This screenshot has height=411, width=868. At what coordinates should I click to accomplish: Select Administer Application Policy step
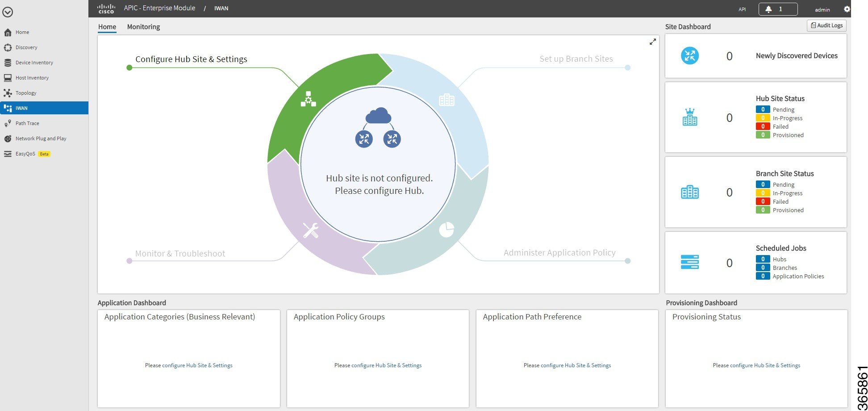(559, 252)
